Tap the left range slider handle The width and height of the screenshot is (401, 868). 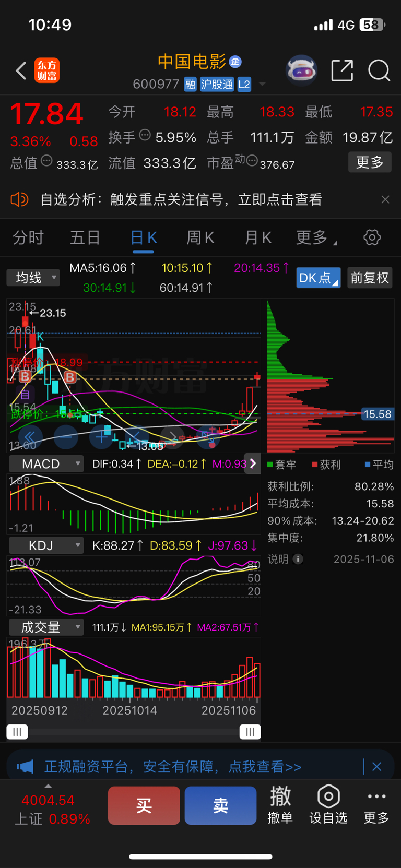(17, 732)
